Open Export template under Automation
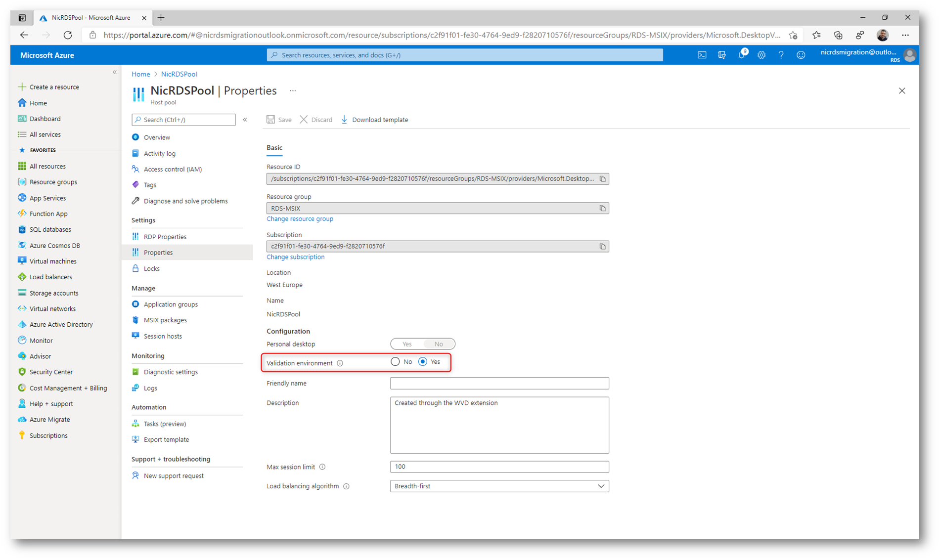 tap(166, 440)
